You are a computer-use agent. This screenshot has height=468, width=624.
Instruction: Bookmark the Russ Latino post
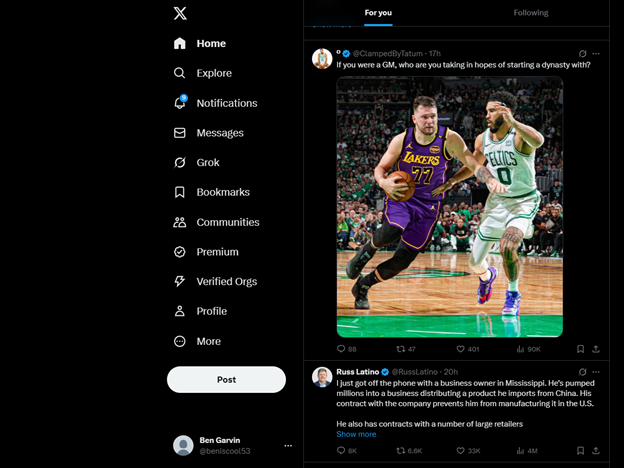pos(580,450)
